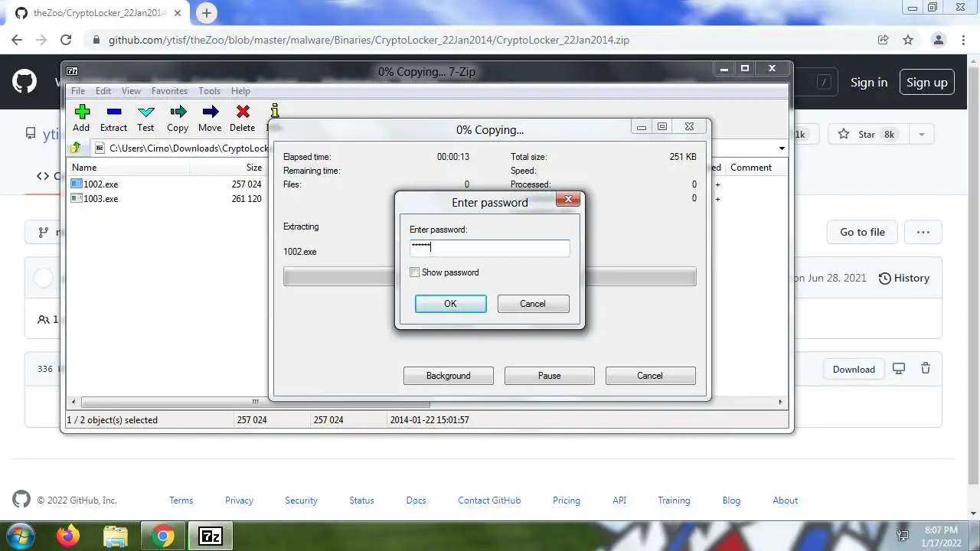
Task: Click the 7-Zip Move toolbar icon
Action: 210,112
